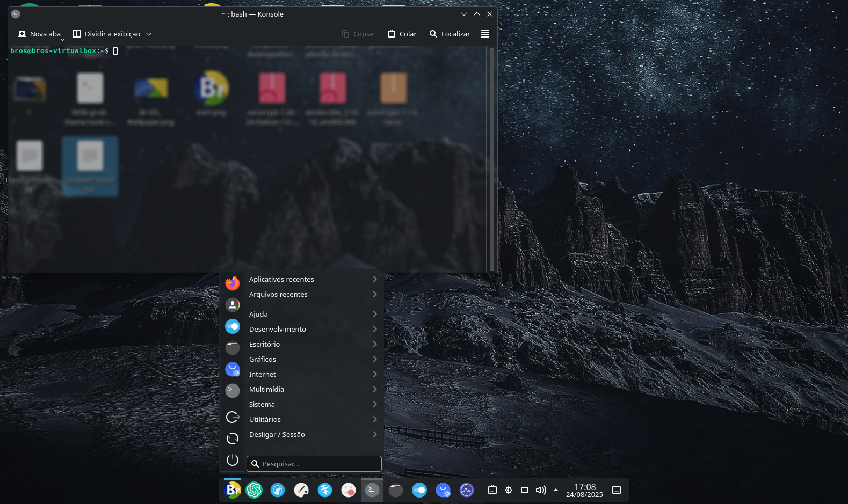Click the restart icon in launcher sidebar
This screenshot has width=848, height=504.
(x=233, y=439)
